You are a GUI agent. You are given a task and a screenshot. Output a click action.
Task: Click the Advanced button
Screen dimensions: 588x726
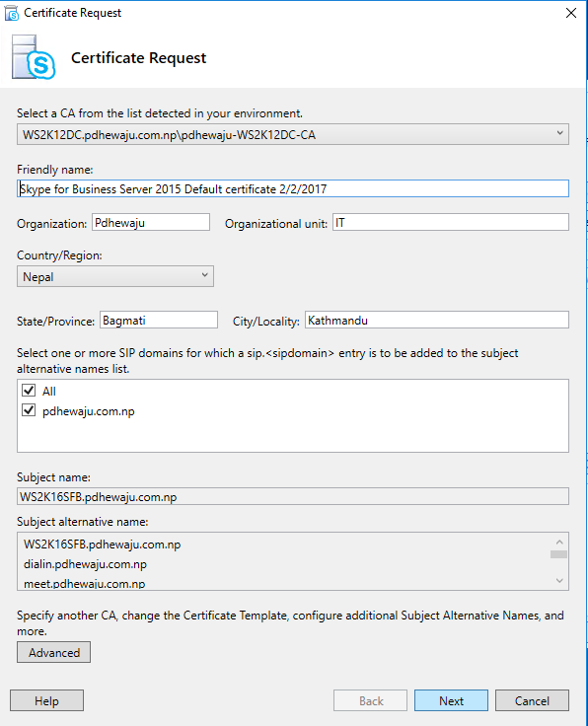pyautogui.click(x=53, y=652)
